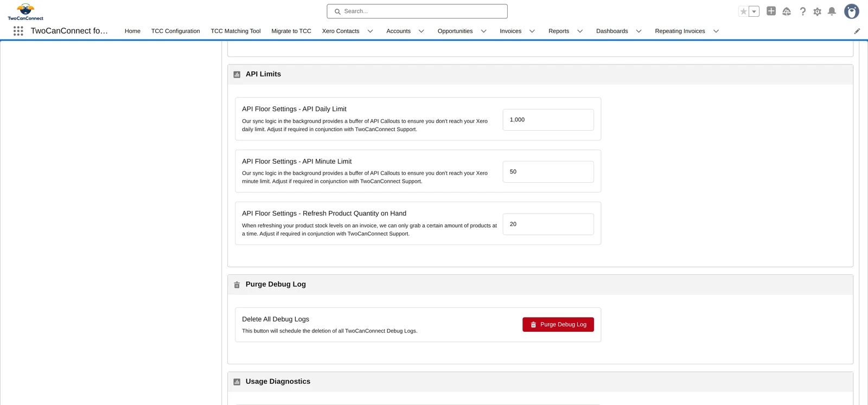Image resolution: width=868 pixels, height=405 pixels.
Task: Open the Invoices tab
Action: coord(510,31)
